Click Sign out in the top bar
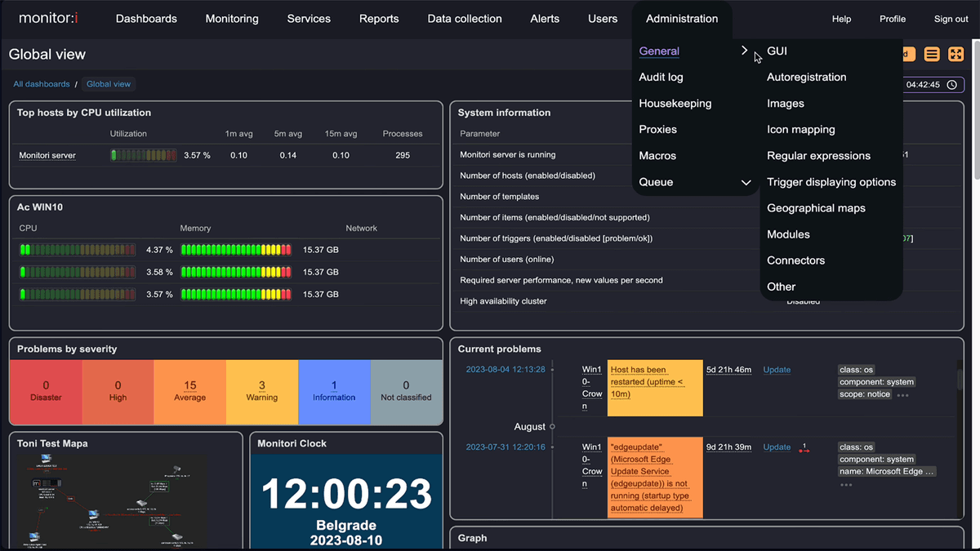This screenshot has height=551, width=980. pyautogui.click(x=950, y=18)
